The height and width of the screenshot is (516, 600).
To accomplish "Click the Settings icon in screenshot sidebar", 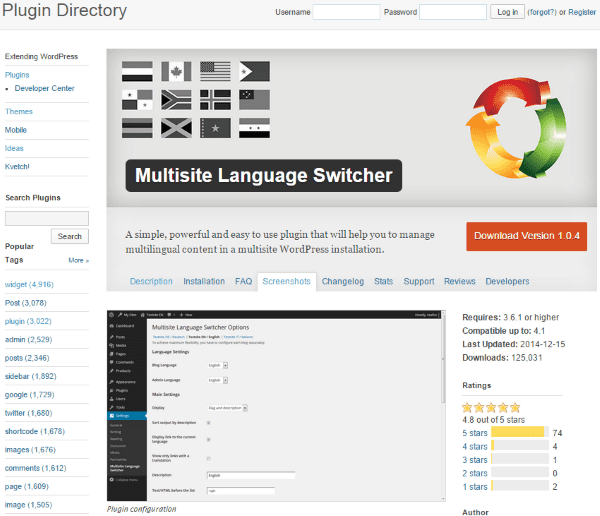I will pyautogui.click(x=112, y=415).
